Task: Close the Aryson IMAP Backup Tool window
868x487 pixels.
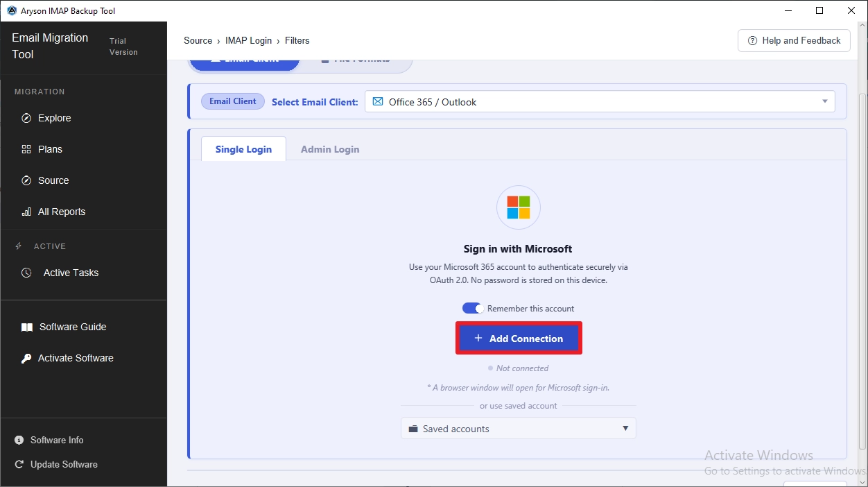Action: pyautogui.click(x=851, y=10)
